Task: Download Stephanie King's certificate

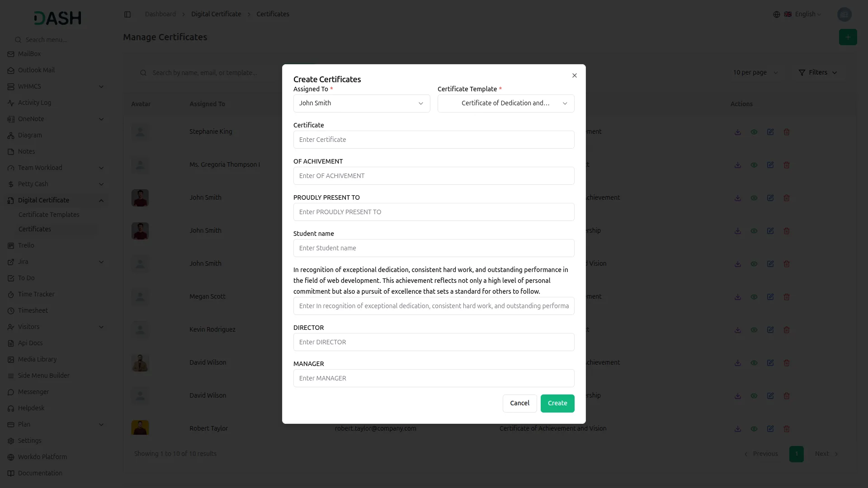Action: click(738, 132)
